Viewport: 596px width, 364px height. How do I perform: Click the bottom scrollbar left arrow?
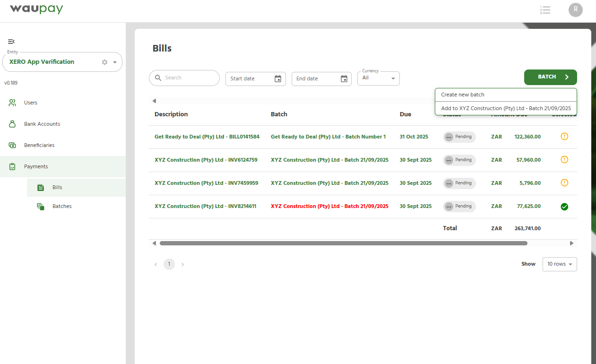[154, 243]
